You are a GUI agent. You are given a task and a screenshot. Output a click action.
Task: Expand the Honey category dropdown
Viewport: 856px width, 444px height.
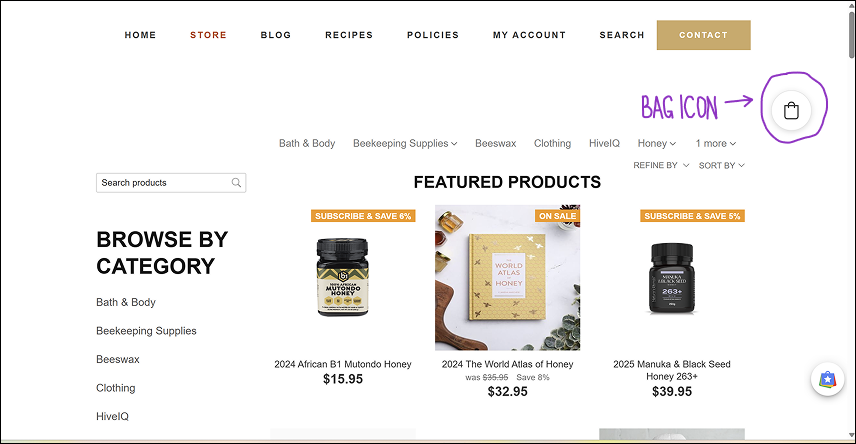point(657,143)
